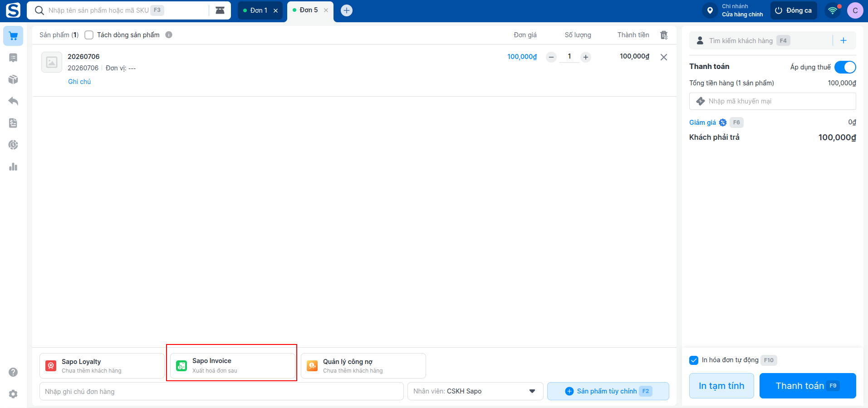Open the product box sidebar icon
Screen dimensions: 868x408
(13, 79)
